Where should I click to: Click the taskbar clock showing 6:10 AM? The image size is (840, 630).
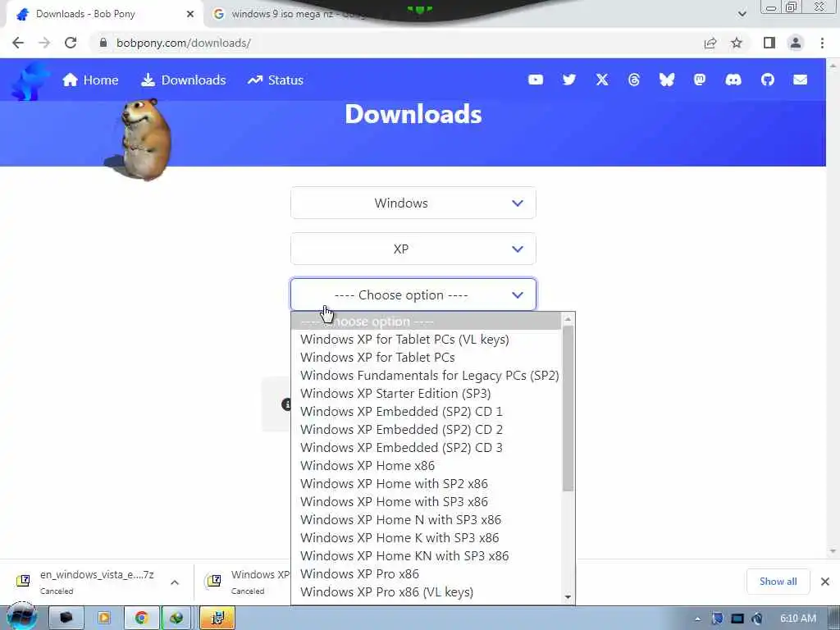797,619
